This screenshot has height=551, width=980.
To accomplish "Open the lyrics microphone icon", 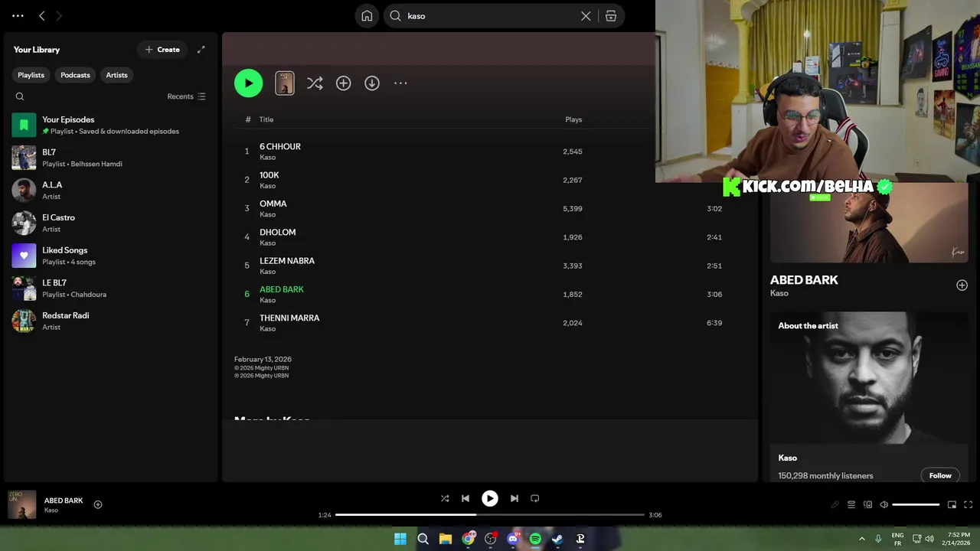I will 835,504.
